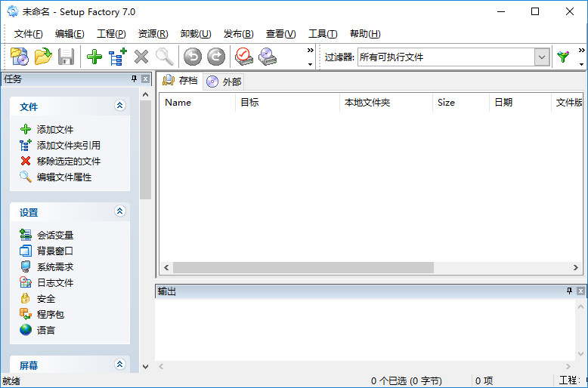
Task: Sort by the 本地文件夹 column header
Action: coord(386,102)
